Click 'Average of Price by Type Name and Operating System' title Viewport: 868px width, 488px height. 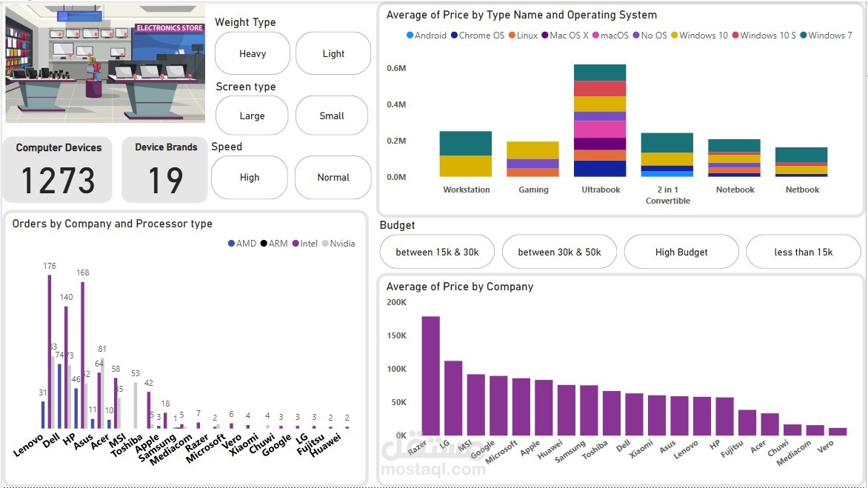coord(521,15)
